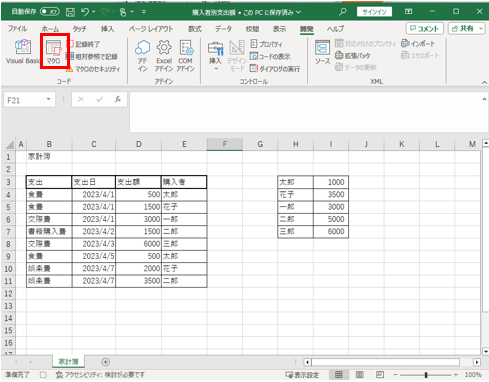Select column F header
The width and height of the screenshot is (489, 382).
(225, 144)
